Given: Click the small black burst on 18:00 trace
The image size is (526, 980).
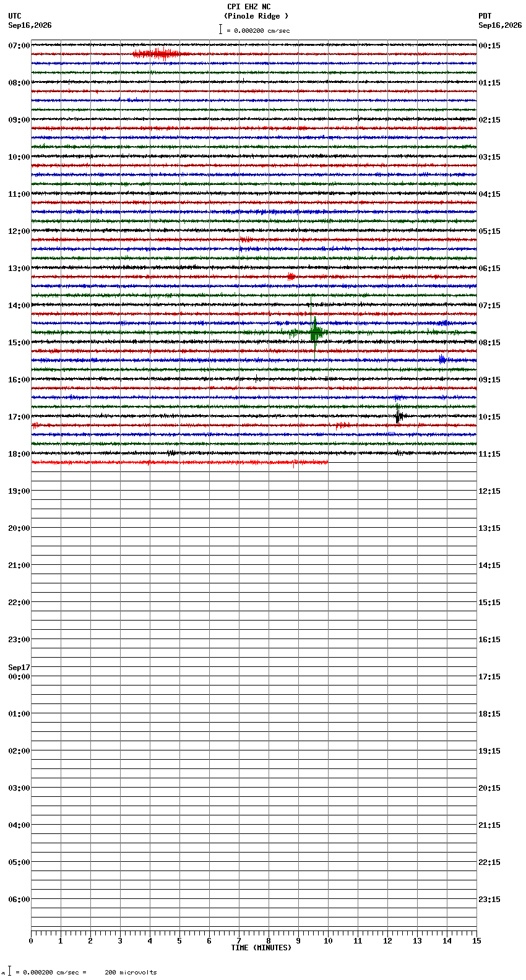Looking at the screenshot, I should click(x=171, y=453).
